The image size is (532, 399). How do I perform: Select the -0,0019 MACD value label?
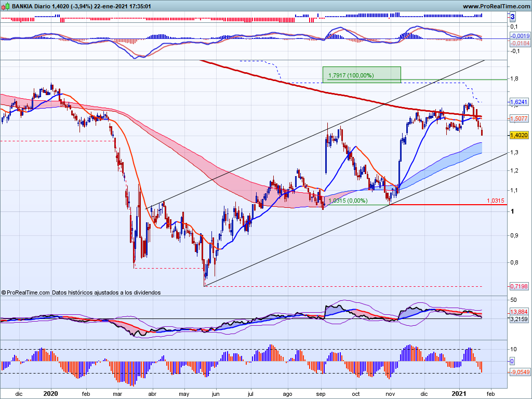click(x=520, y=36)
